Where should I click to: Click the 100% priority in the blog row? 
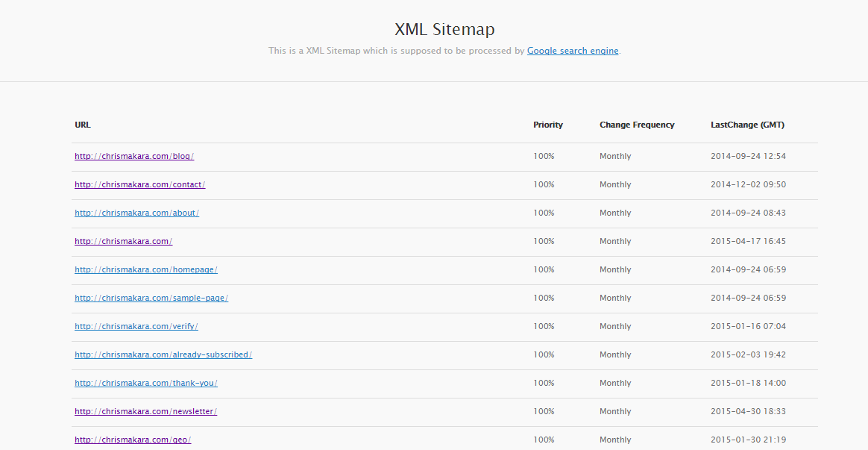(x=544, y=156)
